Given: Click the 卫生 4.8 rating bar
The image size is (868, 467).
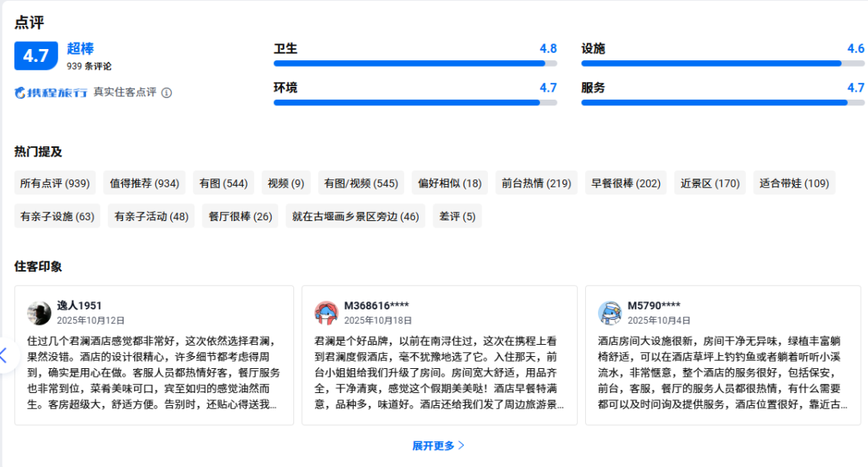Looking at the screenshot, I should [415, 63].
